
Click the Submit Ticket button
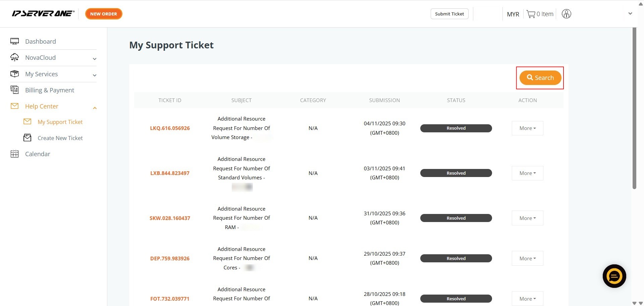[449, 14]
